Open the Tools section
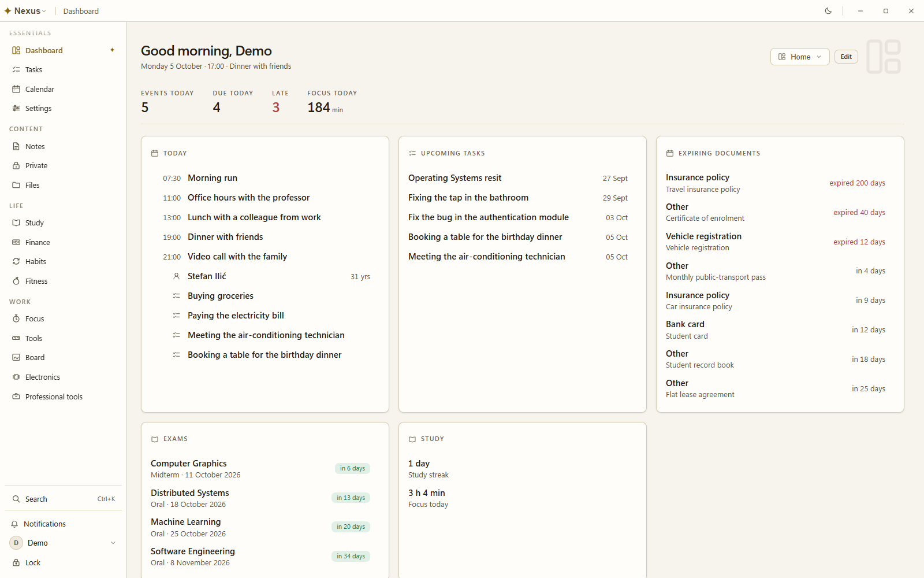 63,339
